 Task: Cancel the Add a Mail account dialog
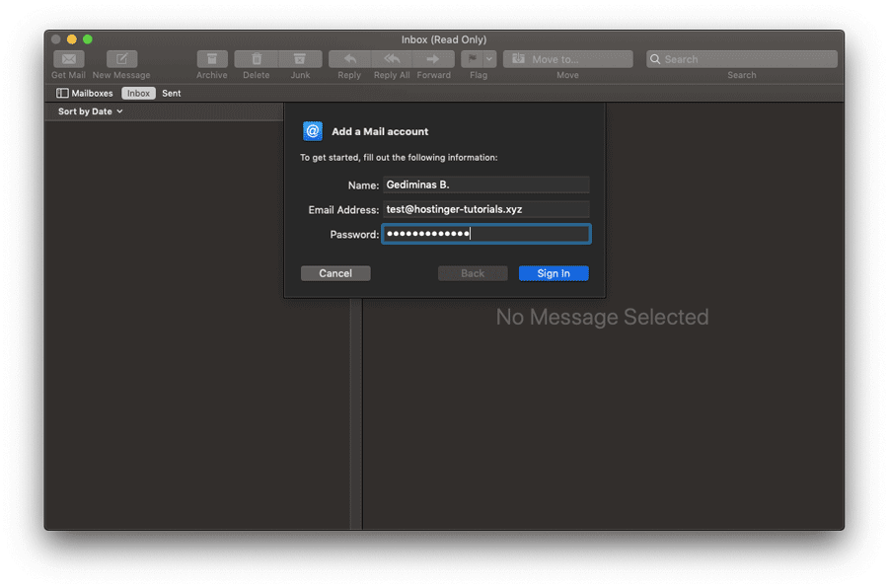pos(335,273)
